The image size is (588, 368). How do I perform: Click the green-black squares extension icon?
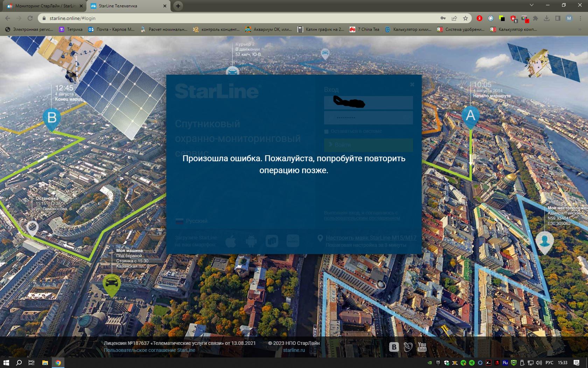[x=502, y=18]
